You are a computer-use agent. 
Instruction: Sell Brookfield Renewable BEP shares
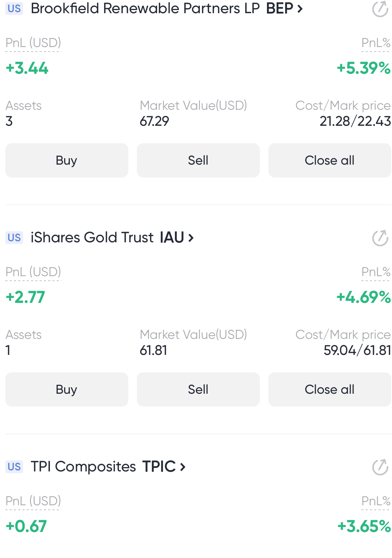(198, 160)
